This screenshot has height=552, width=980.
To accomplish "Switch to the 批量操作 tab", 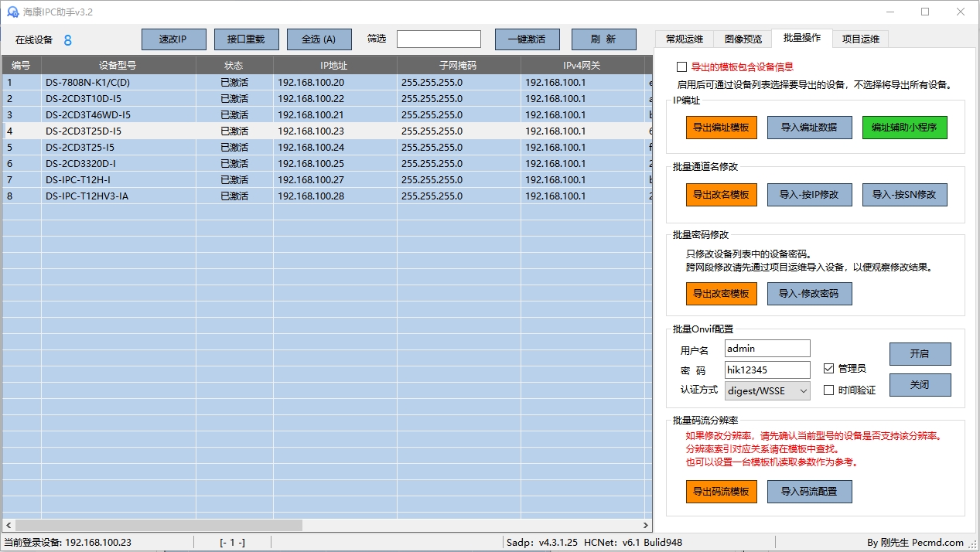I will 801,38.
